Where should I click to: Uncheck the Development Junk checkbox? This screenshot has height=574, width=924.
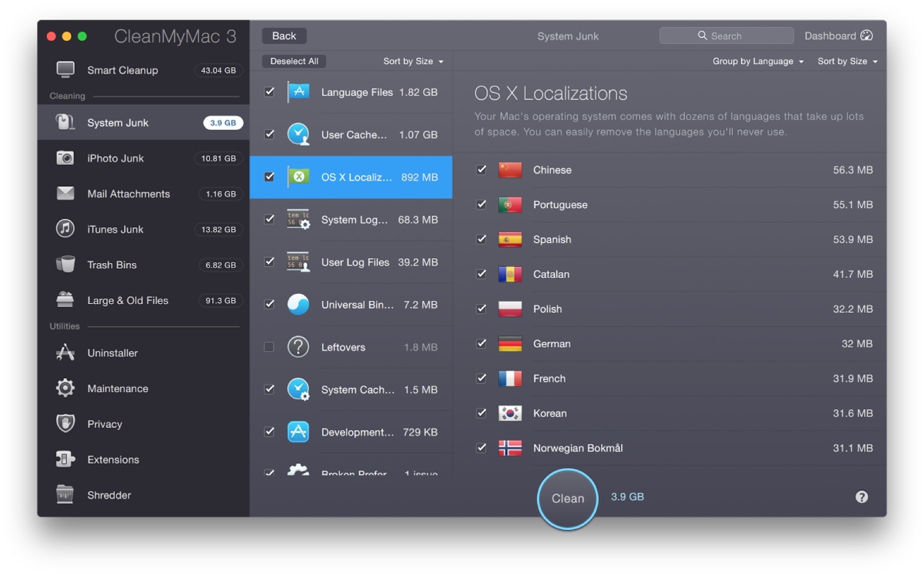[x=270, y=432]
